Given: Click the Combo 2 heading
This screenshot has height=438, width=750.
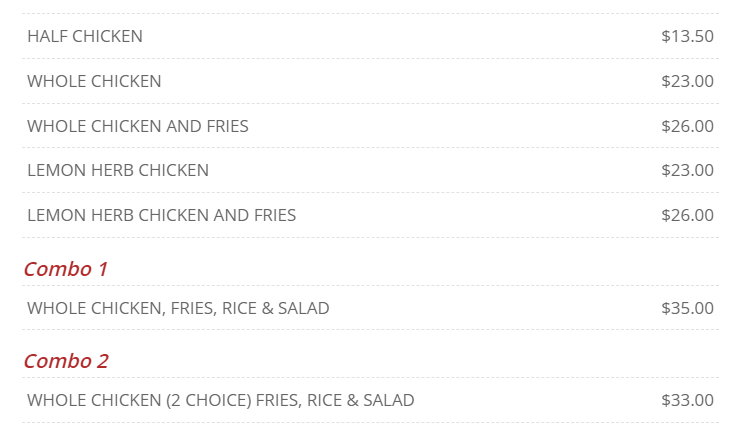Looking at the screenshot, I should coord(65,361).
